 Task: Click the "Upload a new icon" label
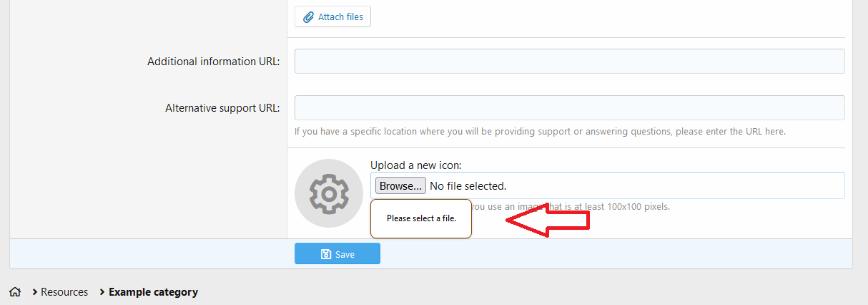(415, 165)
